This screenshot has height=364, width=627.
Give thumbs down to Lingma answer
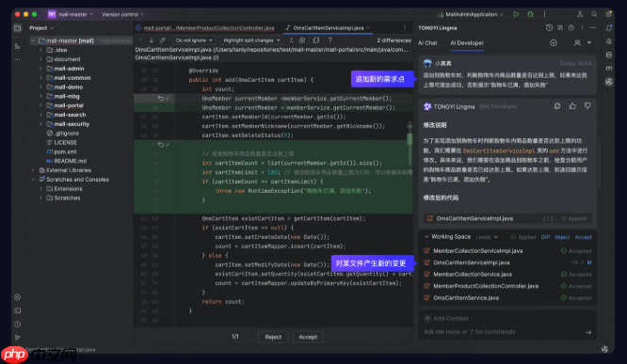587,106
